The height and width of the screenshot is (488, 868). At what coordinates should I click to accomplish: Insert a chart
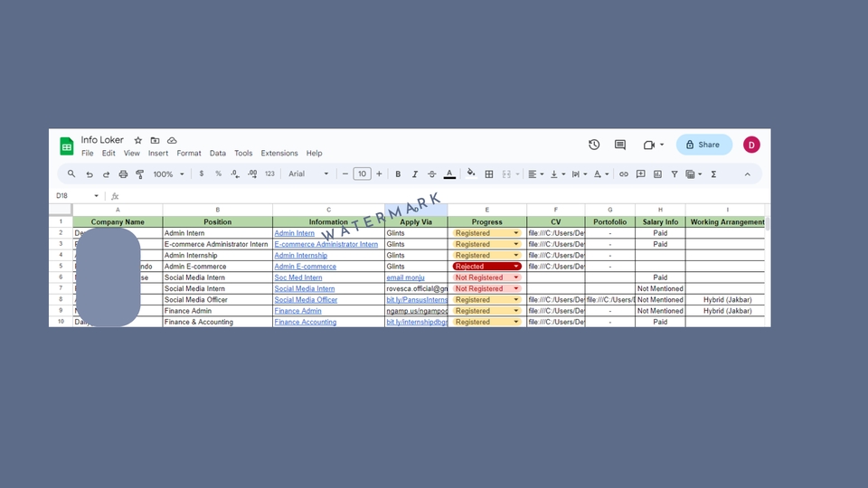(657, 174)
